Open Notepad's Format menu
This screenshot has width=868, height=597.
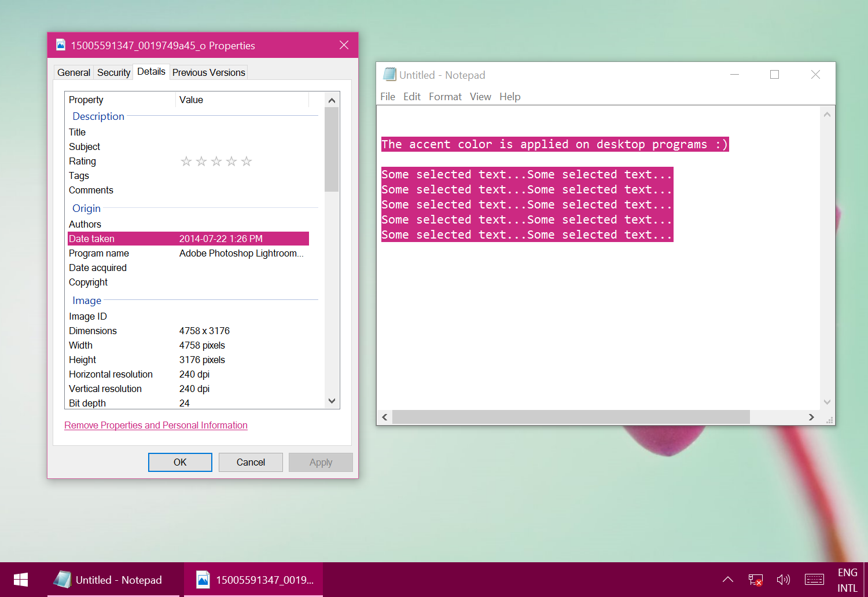[444, 97]
